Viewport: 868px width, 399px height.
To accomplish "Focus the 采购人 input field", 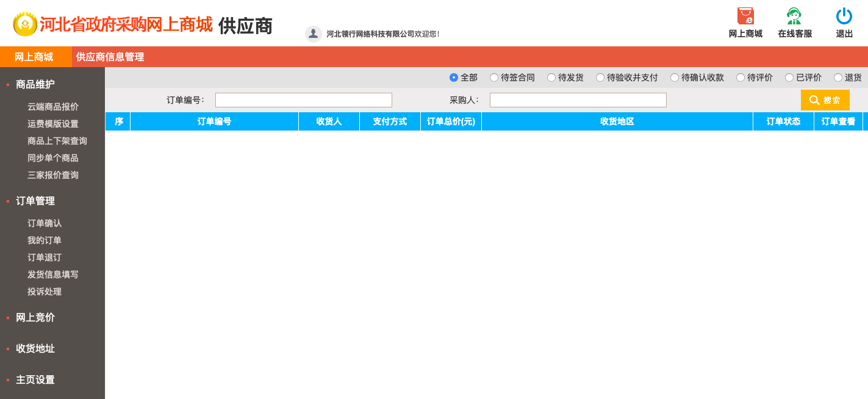I will tap(578, 100).
